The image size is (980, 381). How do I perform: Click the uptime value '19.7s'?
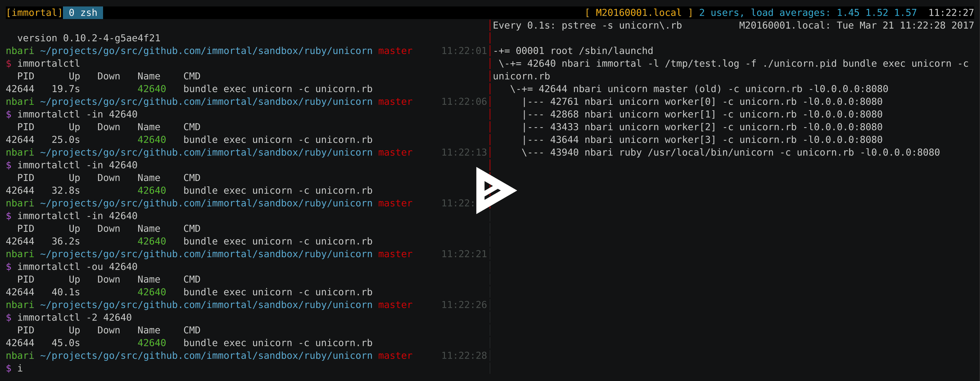tap(66, 89)
